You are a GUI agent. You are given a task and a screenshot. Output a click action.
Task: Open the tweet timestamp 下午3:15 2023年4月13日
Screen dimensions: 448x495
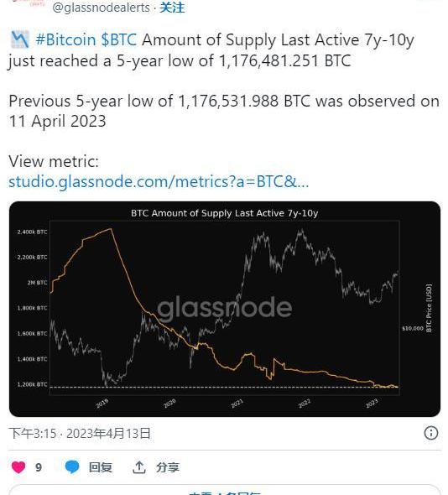pos(80,433)
